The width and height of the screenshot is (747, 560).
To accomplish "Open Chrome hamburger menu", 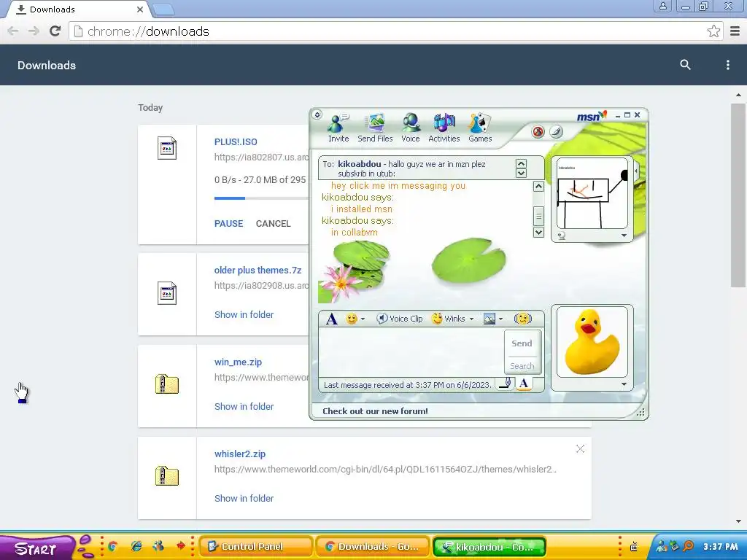I will click(x=735, y=31).
